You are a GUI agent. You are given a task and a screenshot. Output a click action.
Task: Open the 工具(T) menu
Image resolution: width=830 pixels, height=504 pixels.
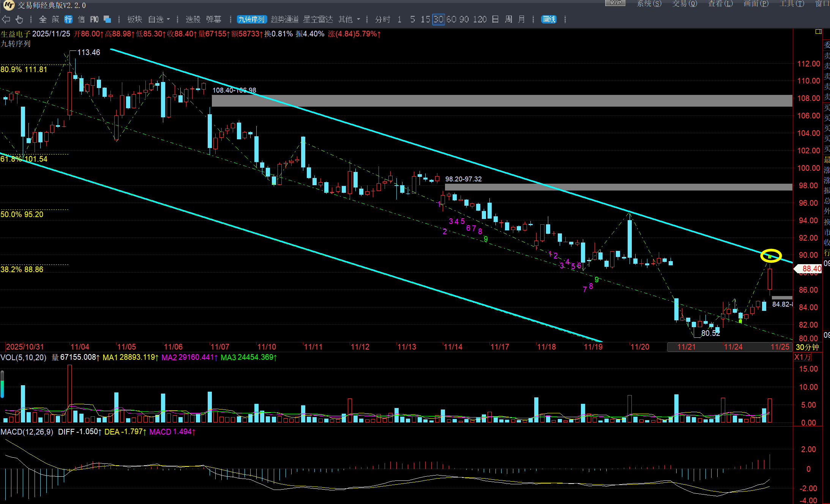(x=792, y=3)
